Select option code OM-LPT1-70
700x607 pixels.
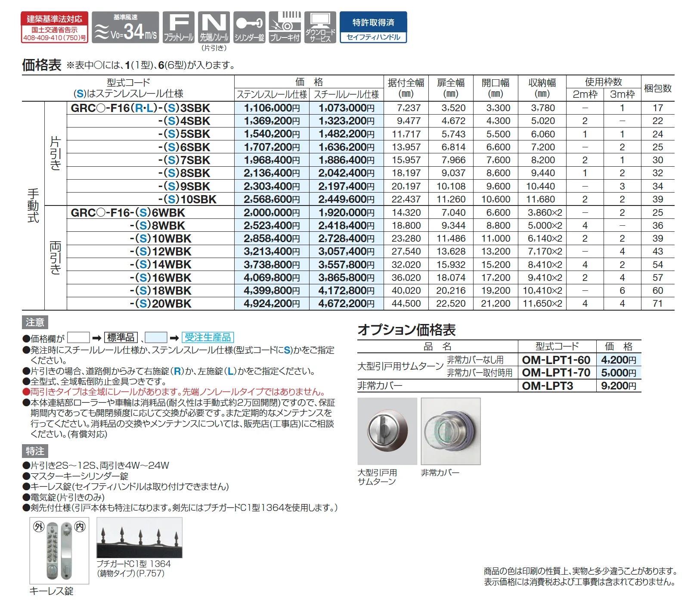coord(556,373)
